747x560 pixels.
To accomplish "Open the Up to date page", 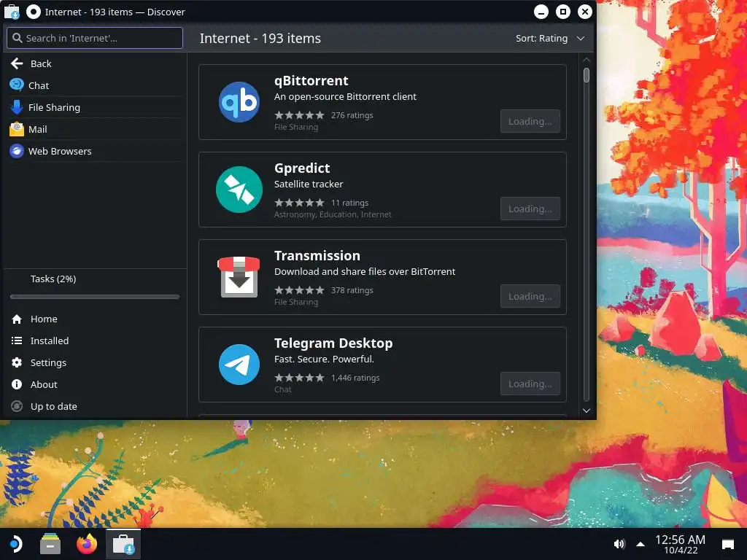I will pyautogui.click(x=95, y=407).
